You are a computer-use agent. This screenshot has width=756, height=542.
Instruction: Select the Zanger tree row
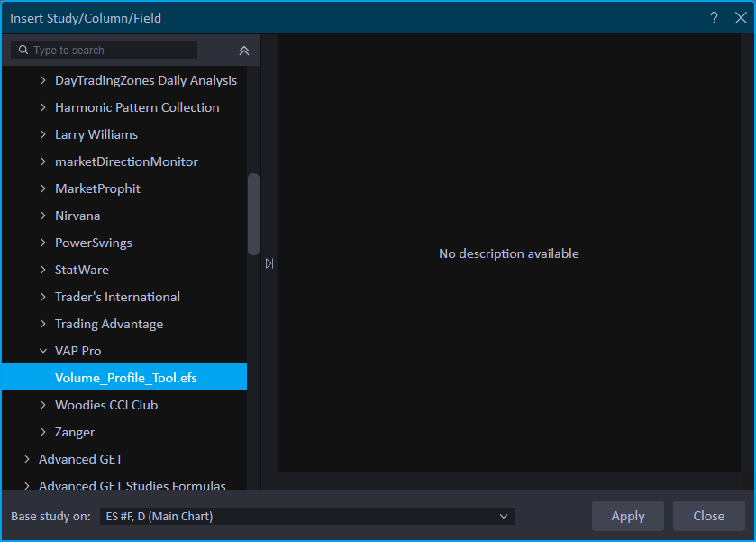point(124,432)
